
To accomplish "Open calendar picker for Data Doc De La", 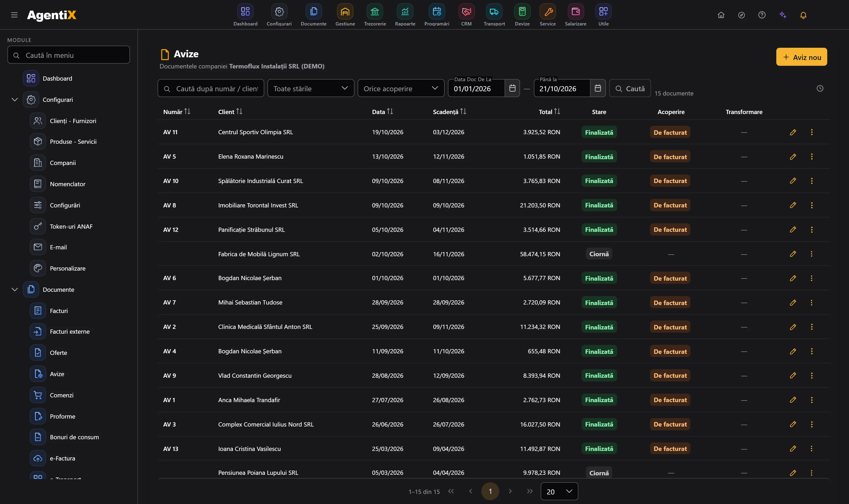I will point(512,88).
